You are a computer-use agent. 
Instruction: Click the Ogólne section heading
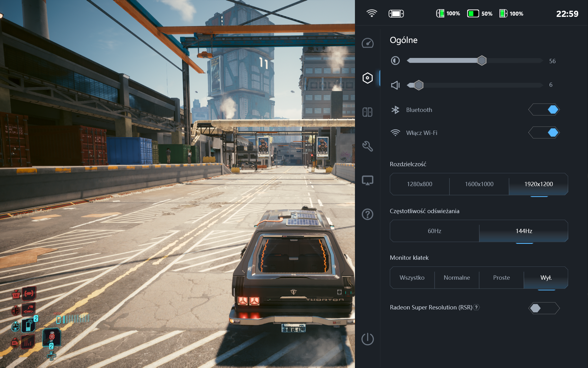pyautogui.click(x=404, y=40)
